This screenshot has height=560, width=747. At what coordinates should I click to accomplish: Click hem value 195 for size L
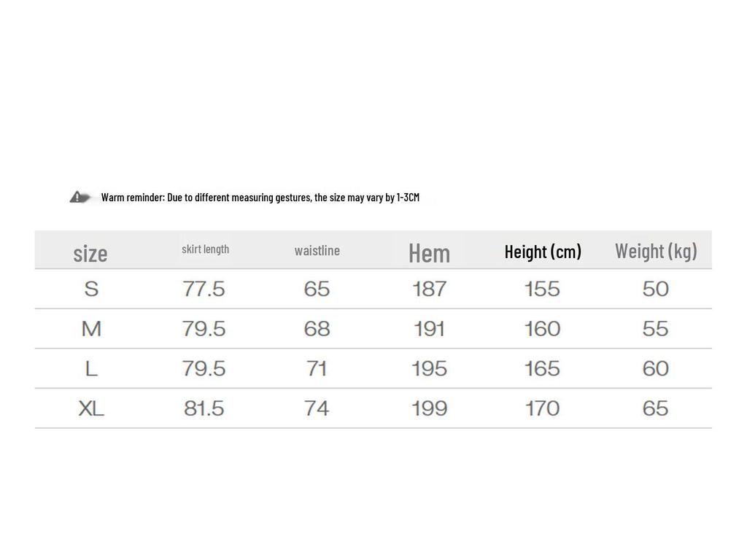pos(429,369)
